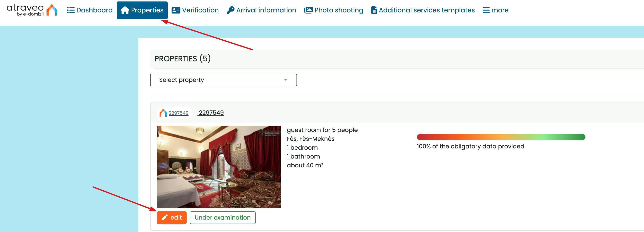Click the Photo shooting images icon

[308, 10]
